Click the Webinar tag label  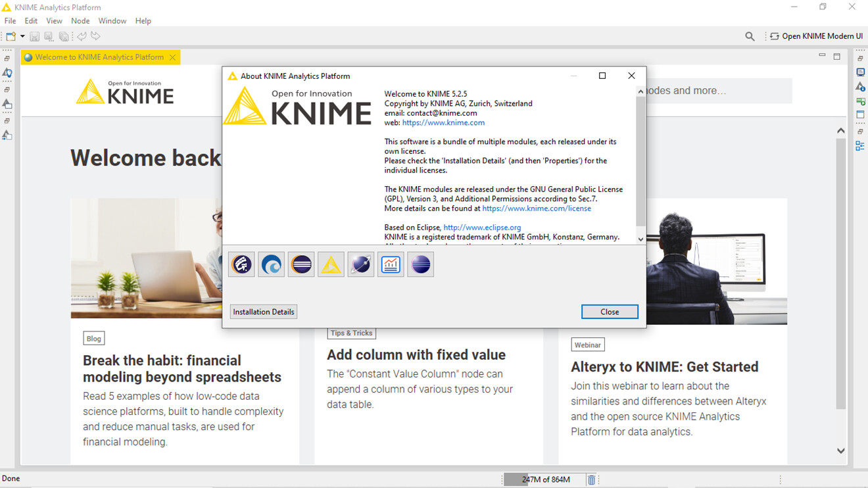[587, 345]
